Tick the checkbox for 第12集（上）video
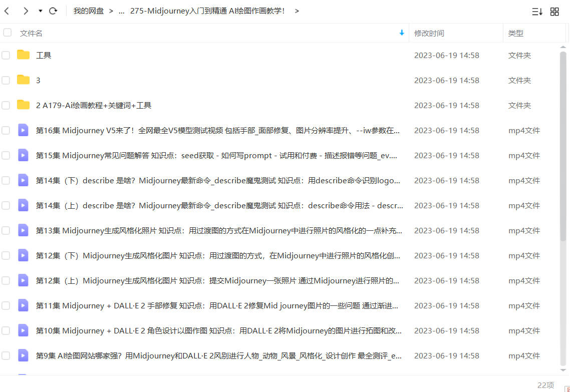Viewport: 570px width, 392px height. [6, 281]
